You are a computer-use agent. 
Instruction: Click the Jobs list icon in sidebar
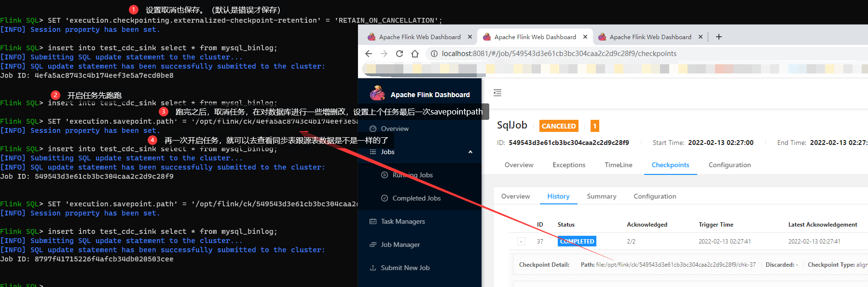(x=373, y=152)
